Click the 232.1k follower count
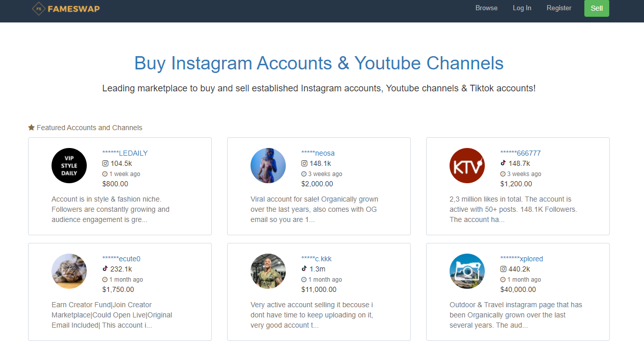The width and height of the screenshot is (644, 346). click(x=121, y=269)
